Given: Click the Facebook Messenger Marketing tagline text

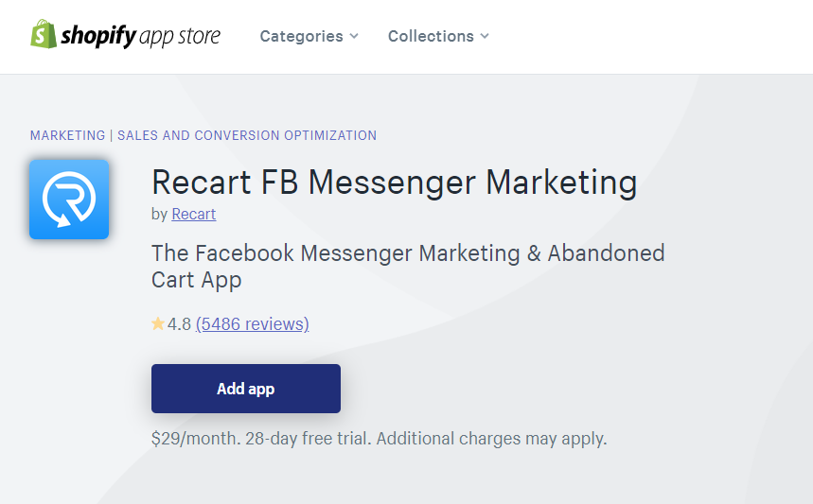Looking at the screenshot, I should click(x=408, y=267).
